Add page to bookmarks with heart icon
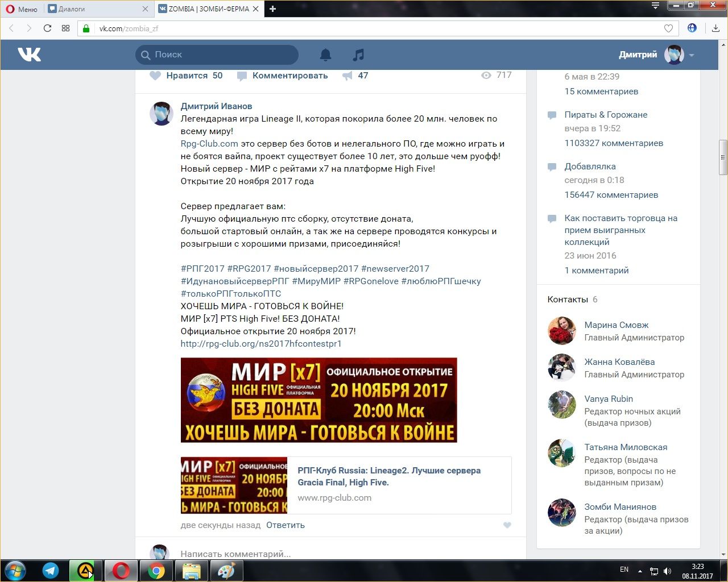Viewport: 728px width, 582px height. point(669,28)
